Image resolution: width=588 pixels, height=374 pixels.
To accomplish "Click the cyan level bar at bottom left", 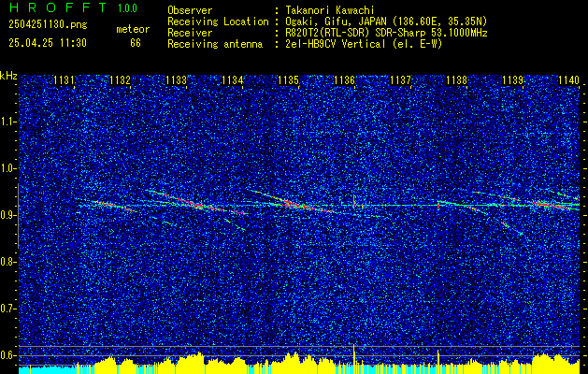I will pyautogui.click(x=48, y=370).
